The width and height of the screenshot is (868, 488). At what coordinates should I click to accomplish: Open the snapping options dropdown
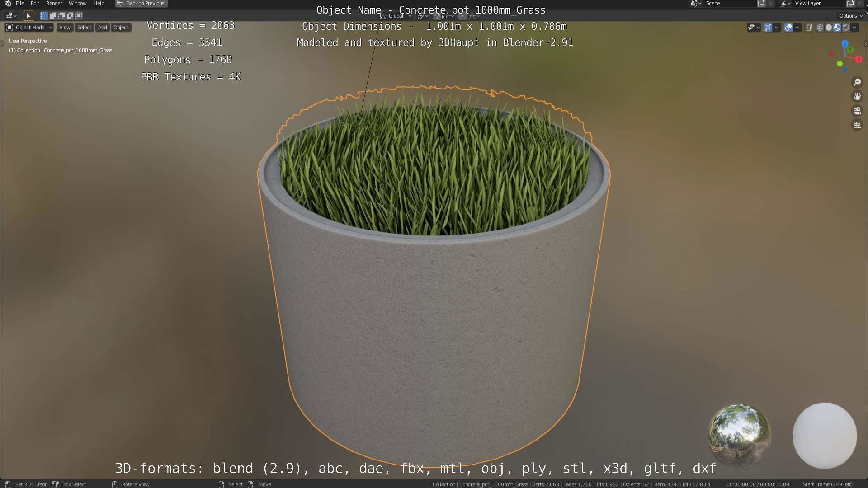[448, 16]
